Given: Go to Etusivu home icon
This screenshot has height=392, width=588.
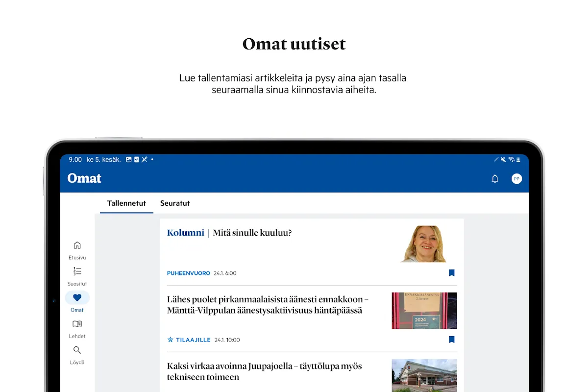Looking at the screenshot, I should (77, 245).
